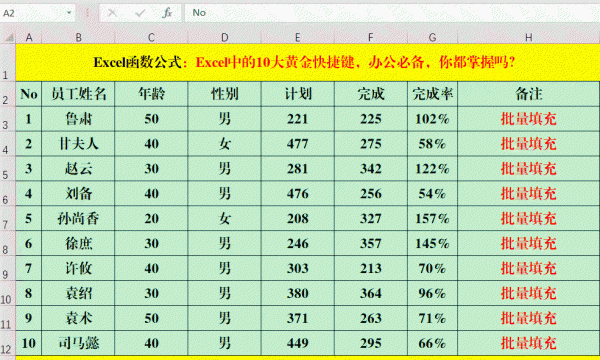Click the 完成 value 364
Image resolution: width=600 pixels, height=360 pixels.
pyautogui.click(x=371, y=293)
